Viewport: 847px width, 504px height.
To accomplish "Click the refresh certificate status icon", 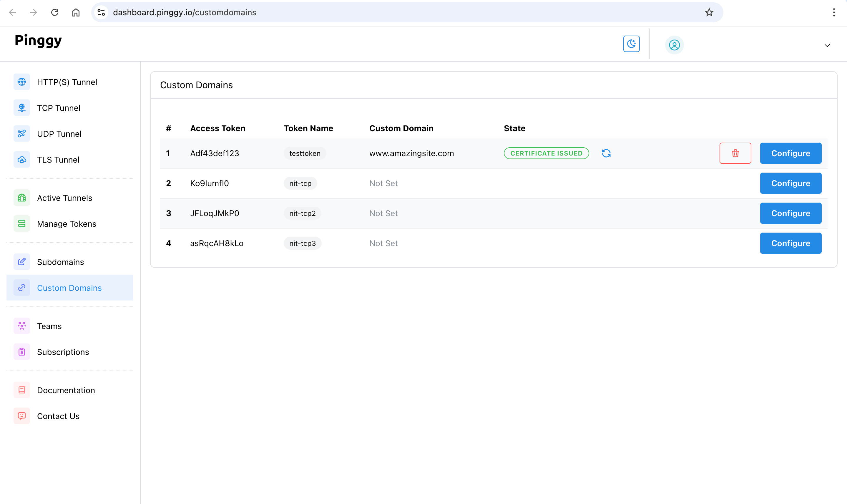I will (606, 153).
